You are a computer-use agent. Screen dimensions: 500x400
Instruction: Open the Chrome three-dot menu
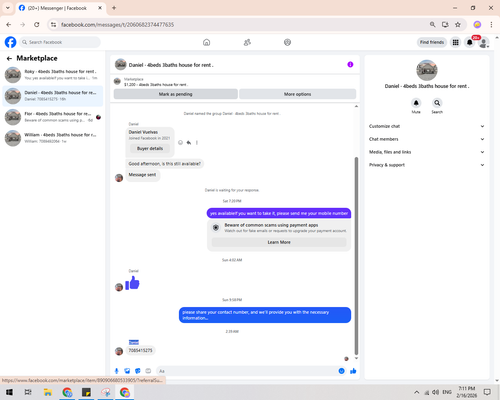pyautogui.click(x=491, y=25)
